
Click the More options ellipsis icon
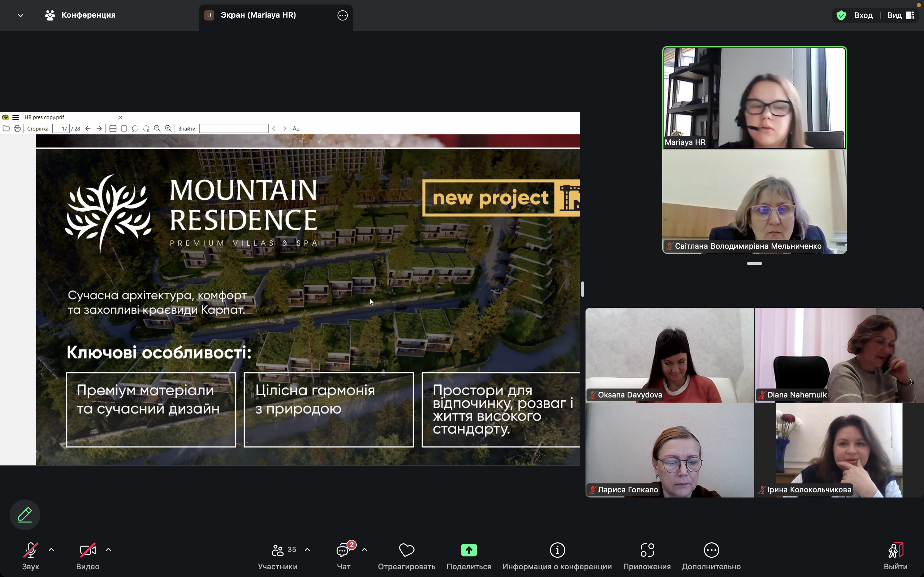pyautogui.click(x=711, y=550)
